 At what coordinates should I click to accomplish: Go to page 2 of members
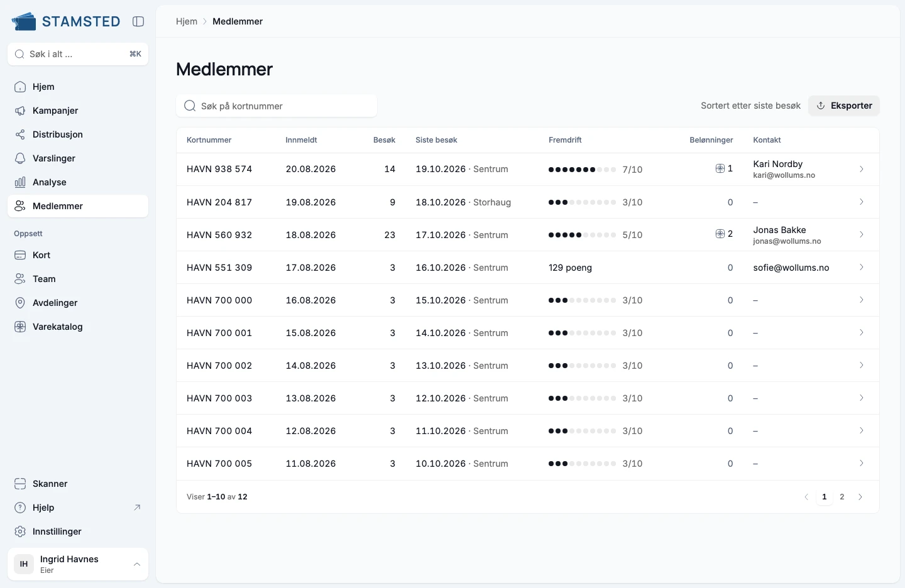(842, 497)
